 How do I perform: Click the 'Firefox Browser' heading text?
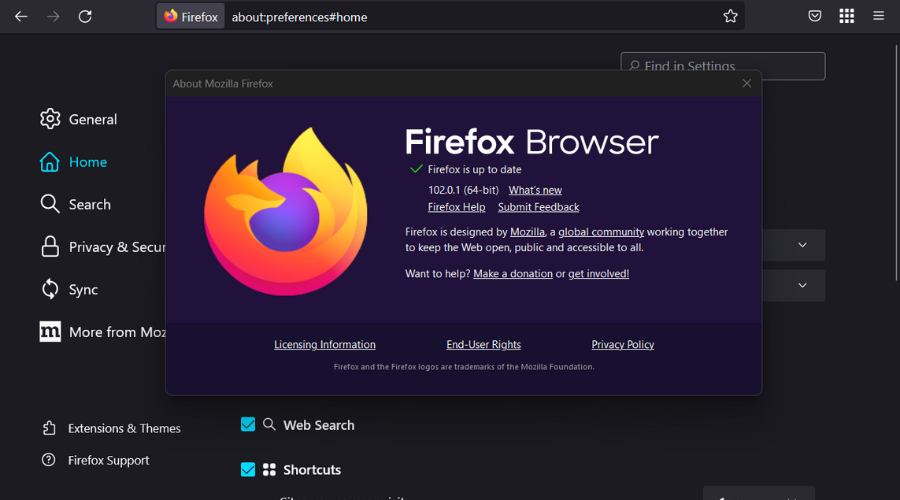point(532,142)
